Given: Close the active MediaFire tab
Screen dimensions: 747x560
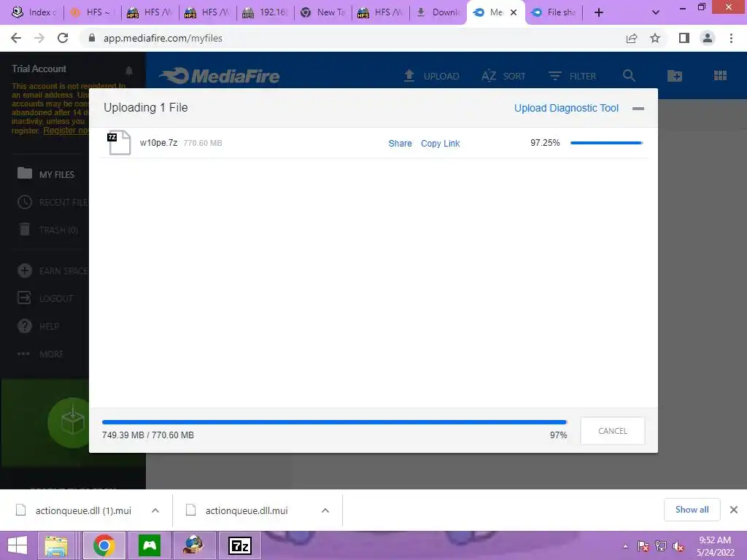Looking at the screenshot, I should (x=514, y=12).
